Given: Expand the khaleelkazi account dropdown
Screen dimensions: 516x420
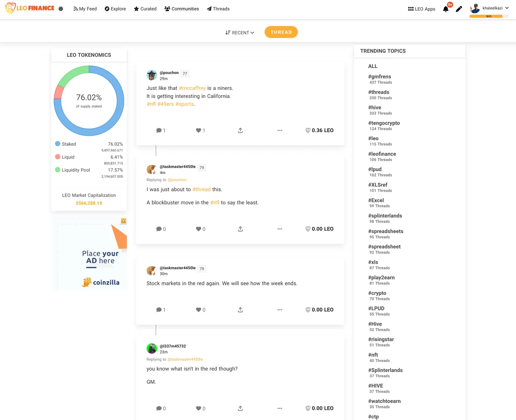Looking at the screenshot, I should point(507,8).
